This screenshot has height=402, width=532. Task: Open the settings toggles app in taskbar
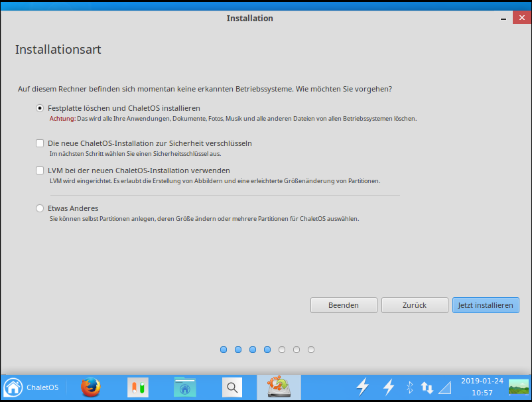[137, 387]
